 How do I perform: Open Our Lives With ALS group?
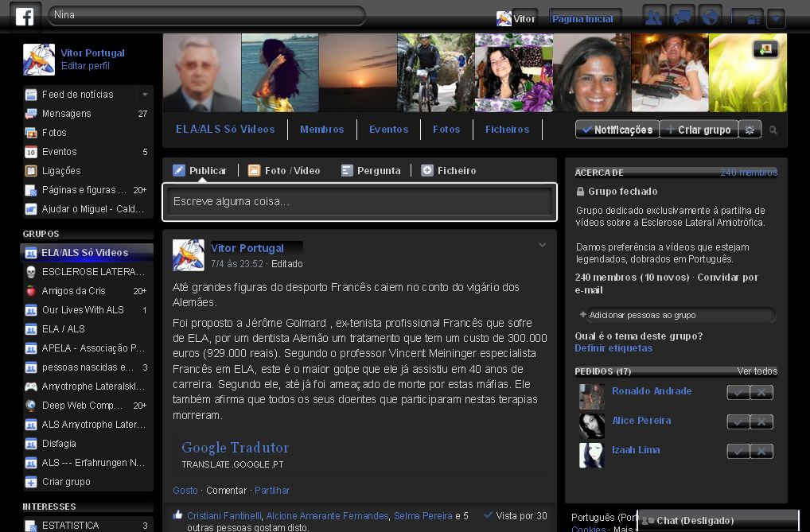point(88,310)
